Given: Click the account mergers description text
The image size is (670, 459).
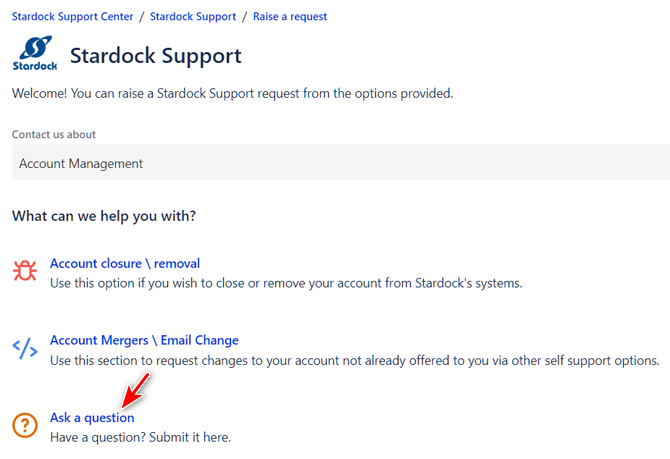Looking at the screenshot, I should coord(355,360).
